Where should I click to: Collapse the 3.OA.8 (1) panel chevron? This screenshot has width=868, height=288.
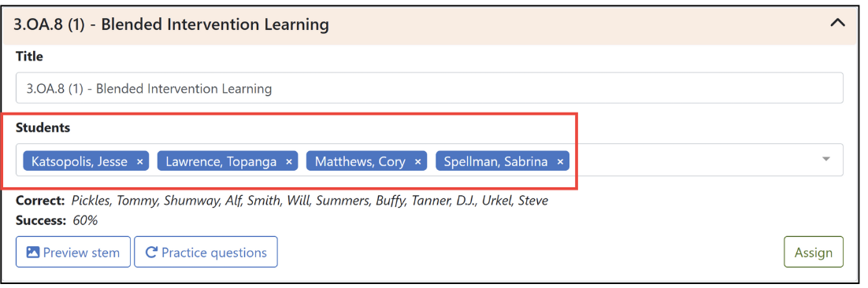click(x=838, y=24)
